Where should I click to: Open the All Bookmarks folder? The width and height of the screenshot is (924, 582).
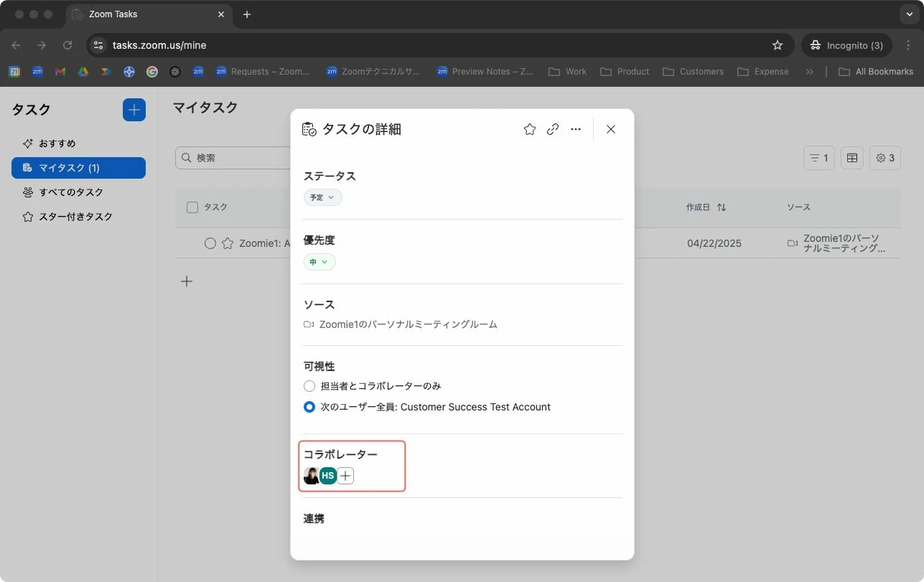[876, 72]
